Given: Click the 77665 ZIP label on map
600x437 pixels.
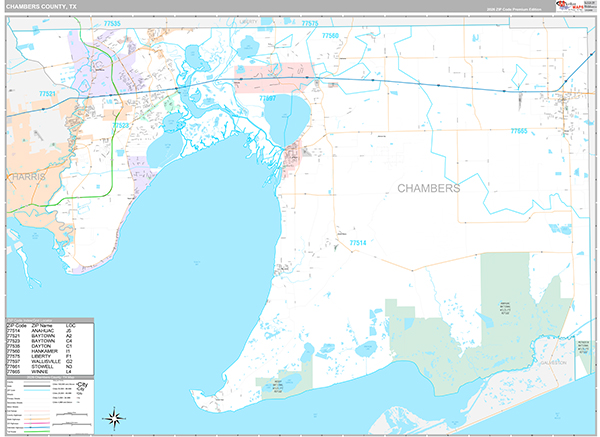Looking at the screenshot, I should pos(518,131).
